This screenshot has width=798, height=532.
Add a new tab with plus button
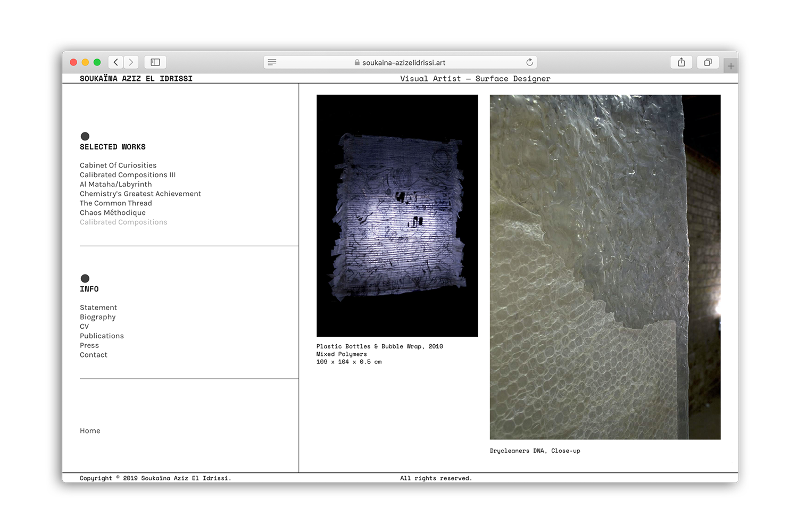[731, 66]
